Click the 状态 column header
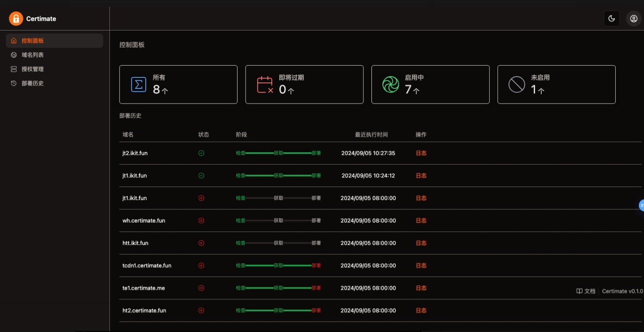This screenshot has width=644, height=332. (x=204, y=134)
